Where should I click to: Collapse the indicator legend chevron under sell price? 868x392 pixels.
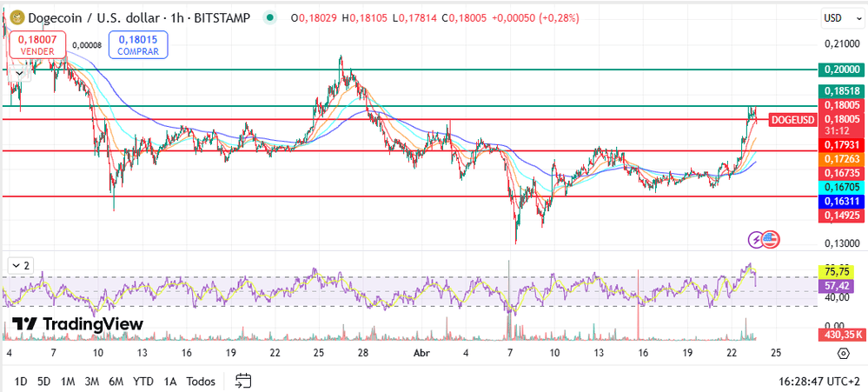(x=20, y=72)
